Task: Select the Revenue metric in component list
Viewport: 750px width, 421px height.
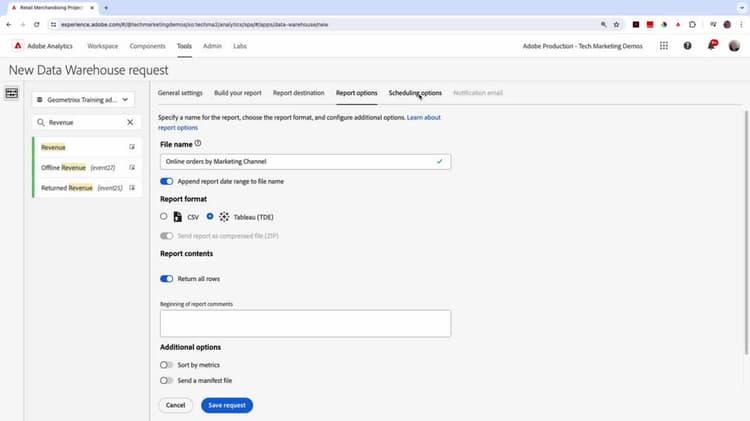Action: 88,147
